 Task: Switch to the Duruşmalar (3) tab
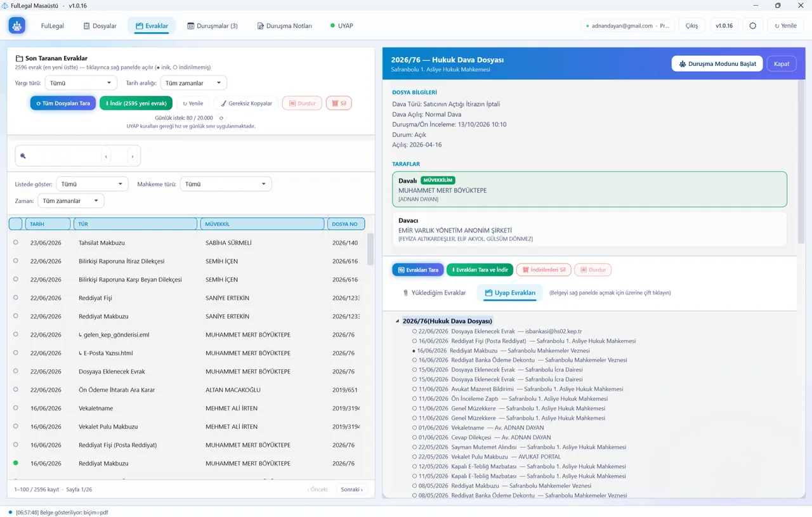coord(213,26)
